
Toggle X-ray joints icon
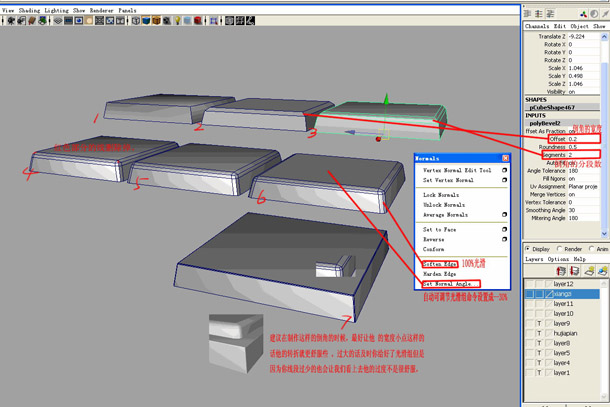point(251,20)
